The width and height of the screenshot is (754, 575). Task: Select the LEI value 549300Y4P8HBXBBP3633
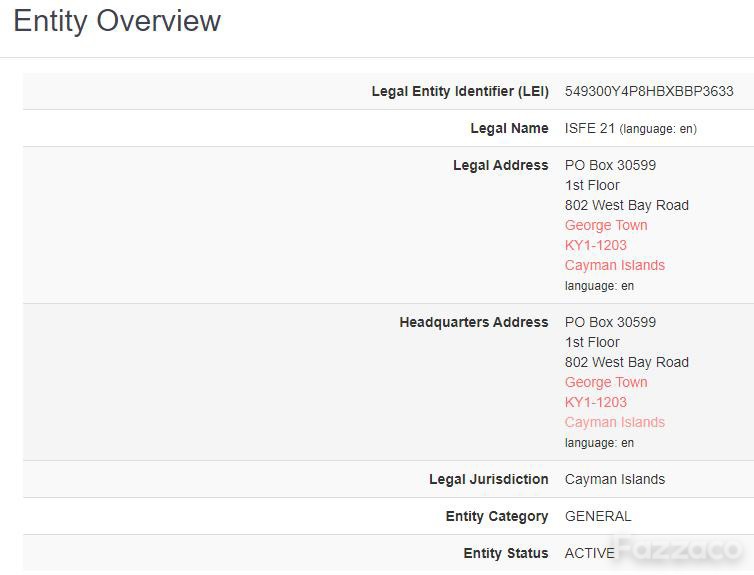tap(649, 91)
